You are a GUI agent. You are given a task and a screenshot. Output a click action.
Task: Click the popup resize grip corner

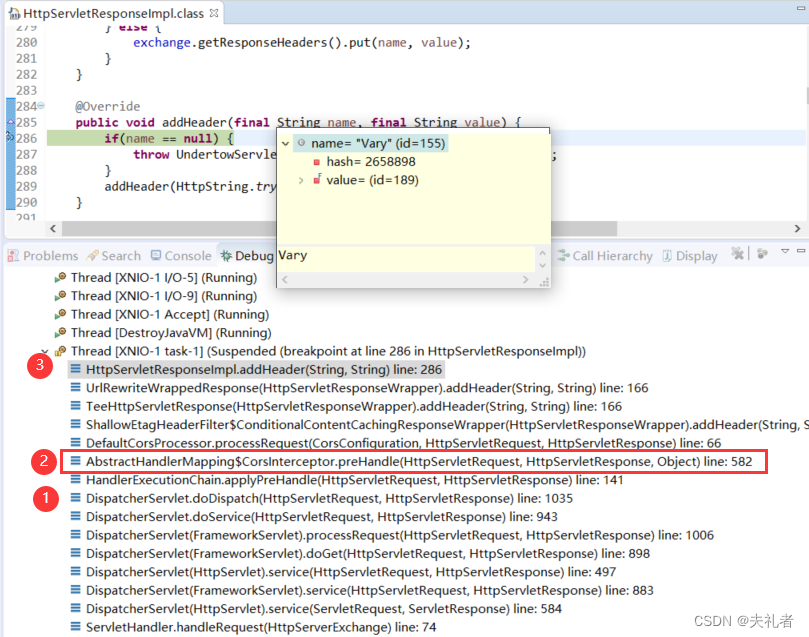544,282
